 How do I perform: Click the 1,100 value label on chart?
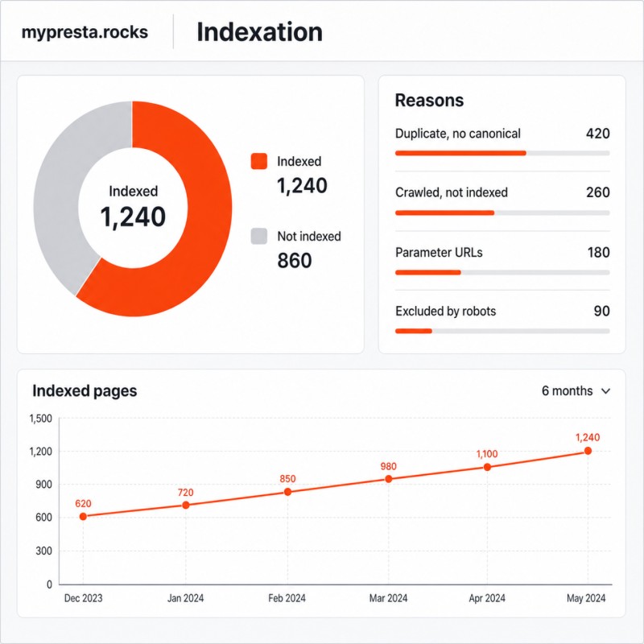pos(487,454)
